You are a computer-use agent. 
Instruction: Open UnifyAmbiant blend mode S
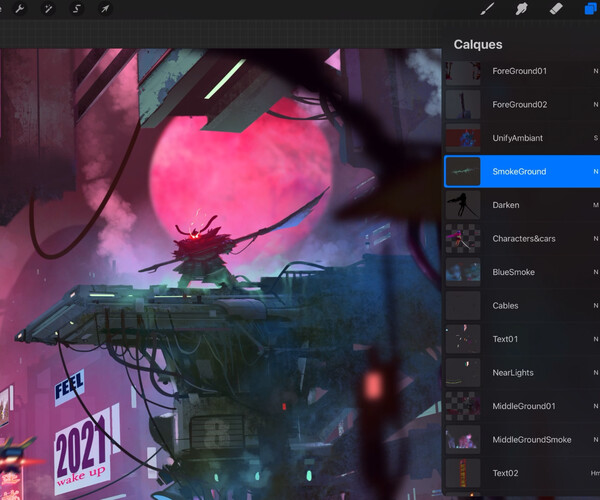595,138
